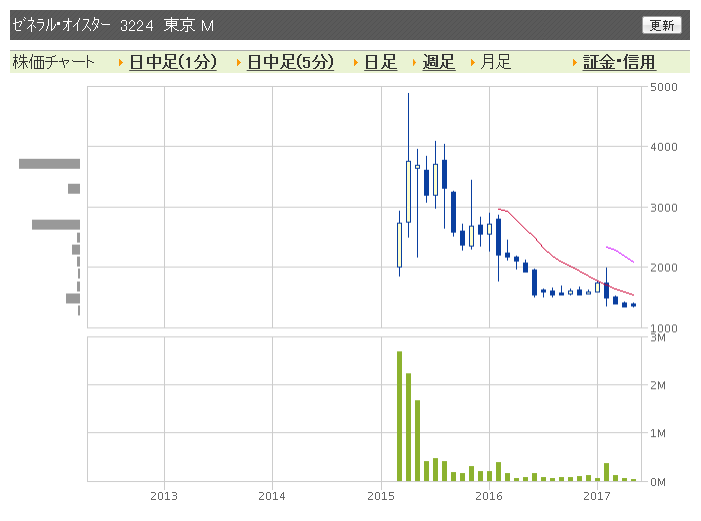Click the 更新 refresh button
The image size is (701, 521).
click(x=662, y=25)
